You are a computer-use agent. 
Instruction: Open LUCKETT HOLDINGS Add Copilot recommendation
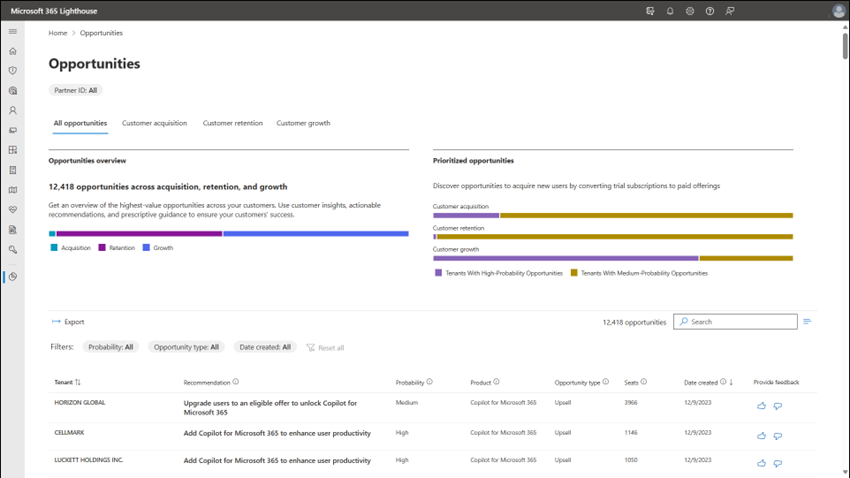(277, 461)
